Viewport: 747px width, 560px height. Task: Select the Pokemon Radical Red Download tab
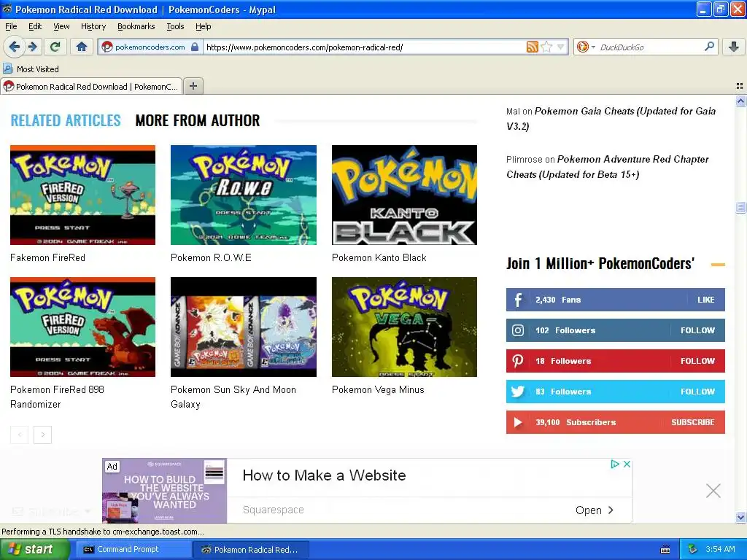[91, 86]
